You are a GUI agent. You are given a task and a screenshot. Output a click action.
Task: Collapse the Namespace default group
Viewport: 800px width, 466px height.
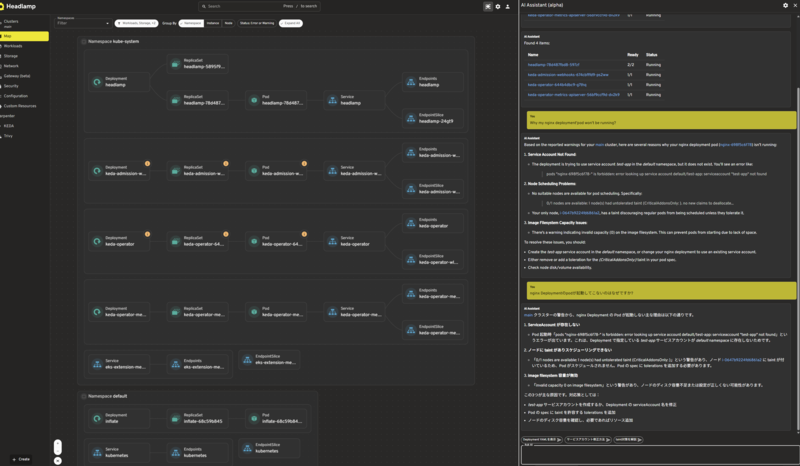tap(84, 396)
